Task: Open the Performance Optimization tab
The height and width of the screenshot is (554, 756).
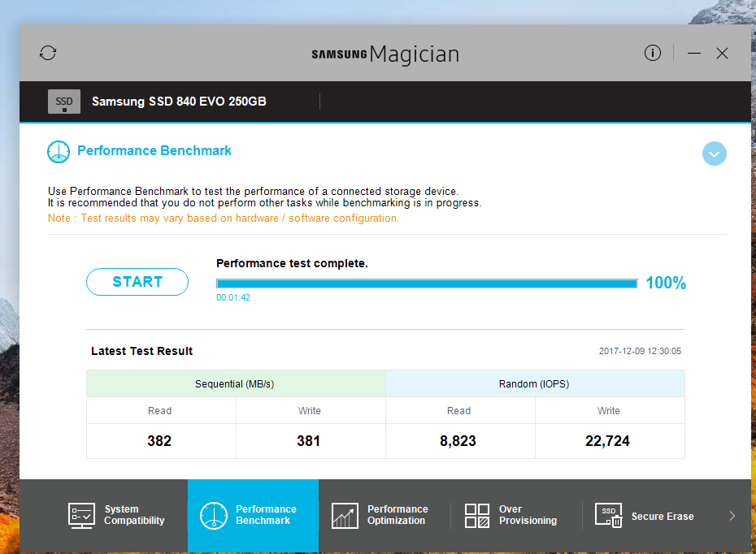Action: [x=385, y=516]
